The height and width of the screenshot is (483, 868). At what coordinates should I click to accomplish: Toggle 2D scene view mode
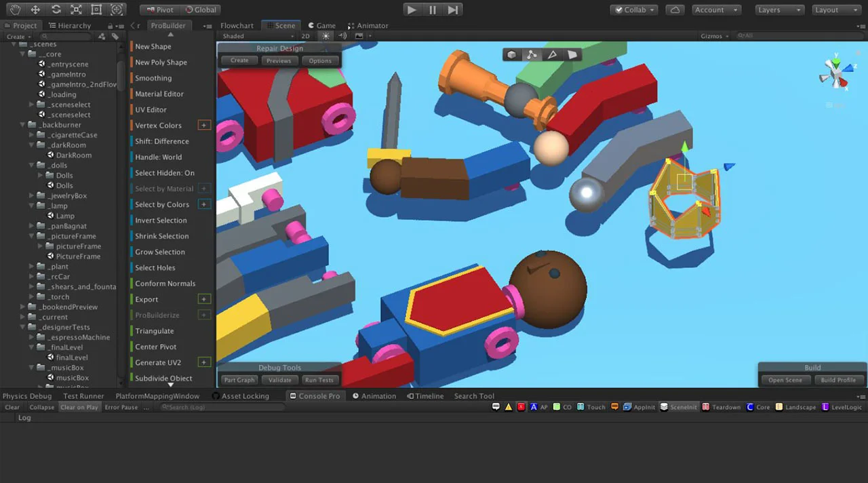pos(306,36)
